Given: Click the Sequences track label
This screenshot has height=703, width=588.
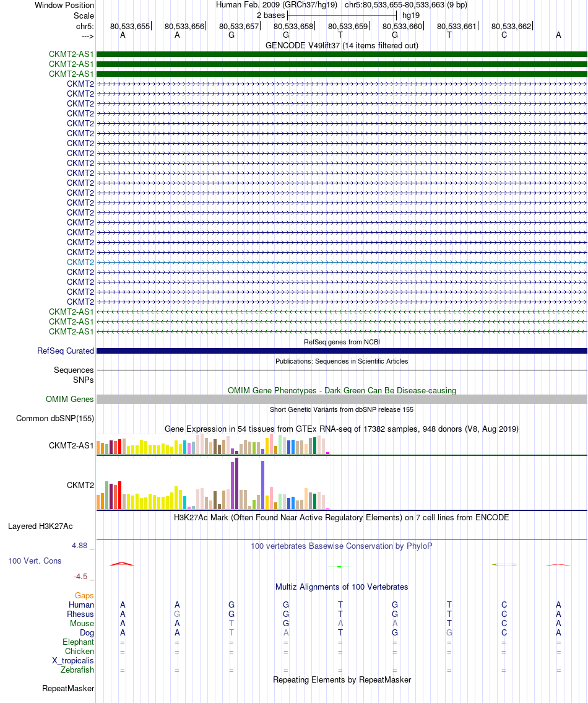Looking at the screenshot, I should [x=74, y=370].
